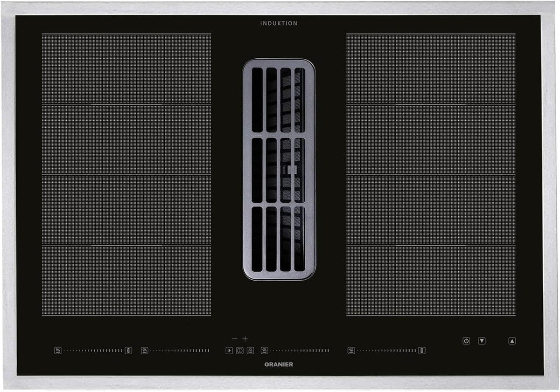Tap the lock icon for child lock

coord(250,351)
